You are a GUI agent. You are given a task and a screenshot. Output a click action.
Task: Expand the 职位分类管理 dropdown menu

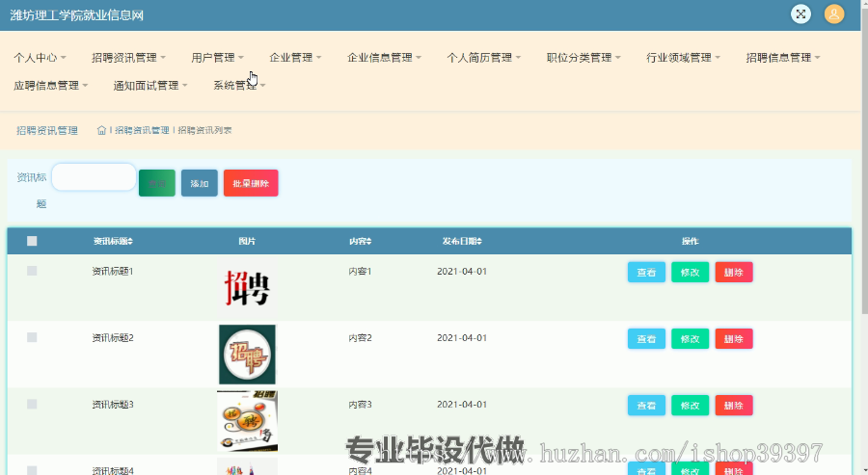point(583,58)
